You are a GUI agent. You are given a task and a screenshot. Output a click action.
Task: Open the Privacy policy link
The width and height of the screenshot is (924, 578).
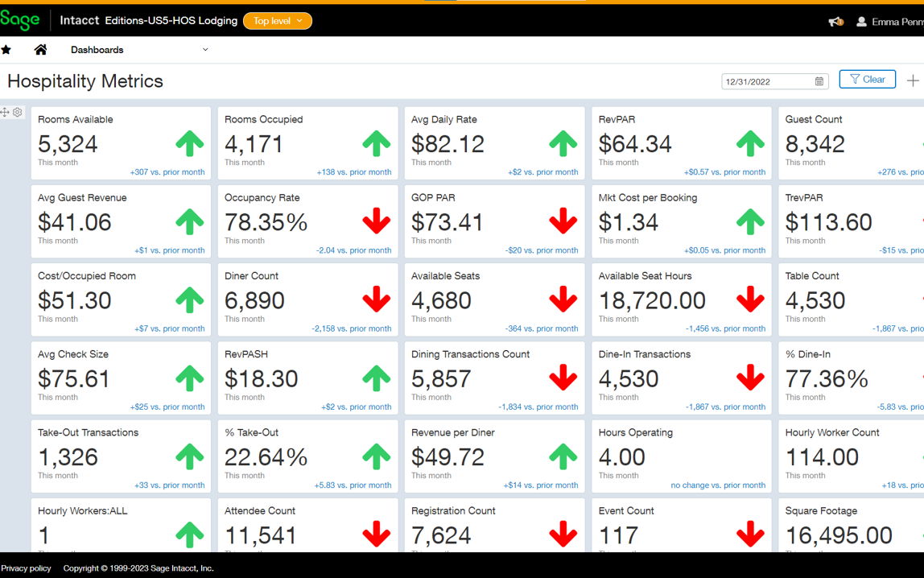pos(26,568)
